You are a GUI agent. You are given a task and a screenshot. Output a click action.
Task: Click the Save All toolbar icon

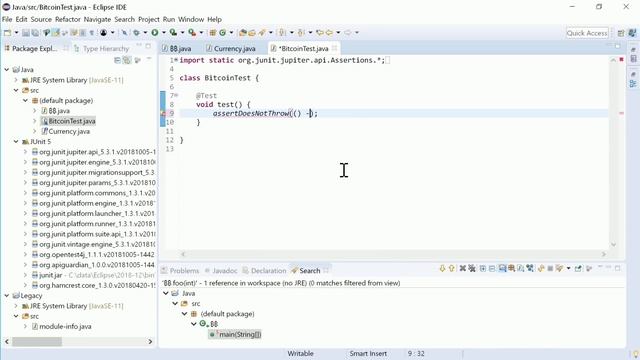pyautogui.click(x=35, y=33)
